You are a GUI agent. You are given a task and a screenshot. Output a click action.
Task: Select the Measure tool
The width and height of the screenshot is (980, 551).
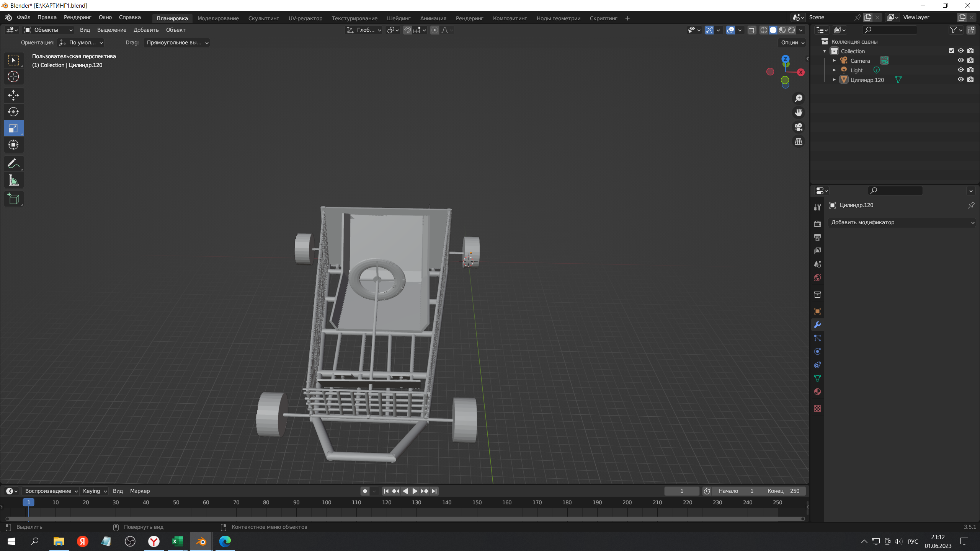[13, 180]
